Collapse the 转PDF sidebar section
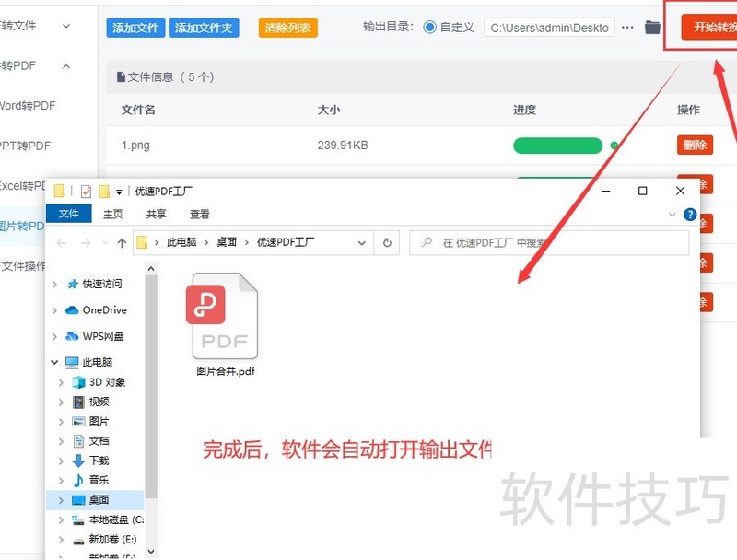 click(66, 66)
